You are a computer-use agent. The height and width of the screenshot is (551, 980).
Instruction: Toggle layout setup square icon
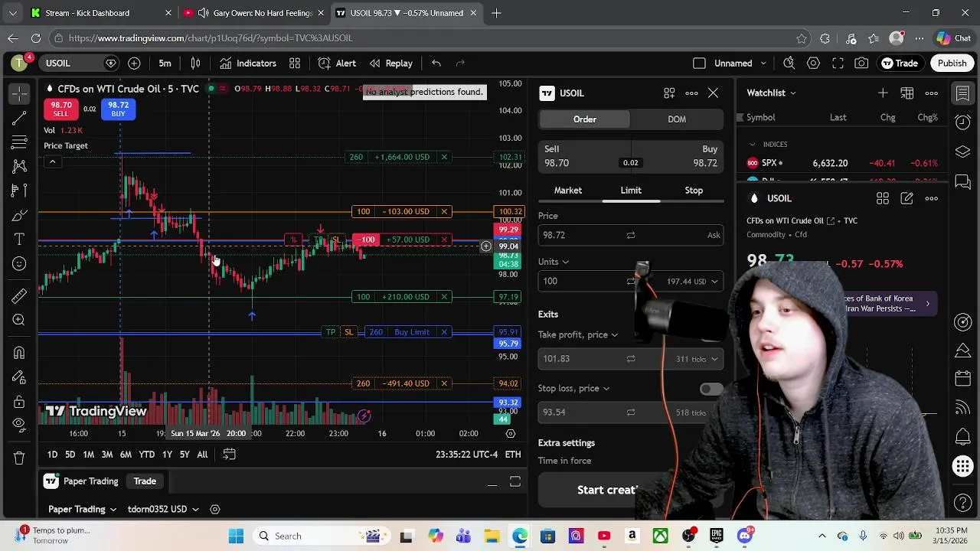699,64
